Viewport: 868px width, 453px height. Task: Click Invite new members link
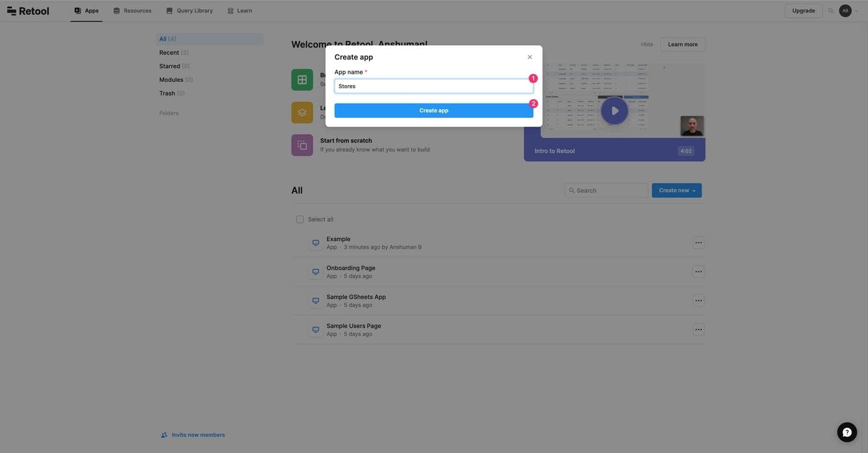click(198, 435)
